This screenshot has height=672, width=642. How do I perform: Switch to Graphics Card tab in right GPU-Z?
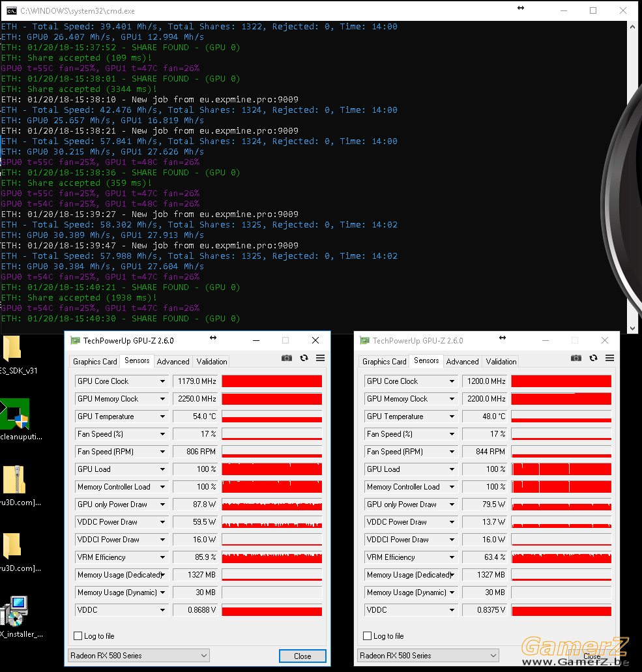point(384,362)
